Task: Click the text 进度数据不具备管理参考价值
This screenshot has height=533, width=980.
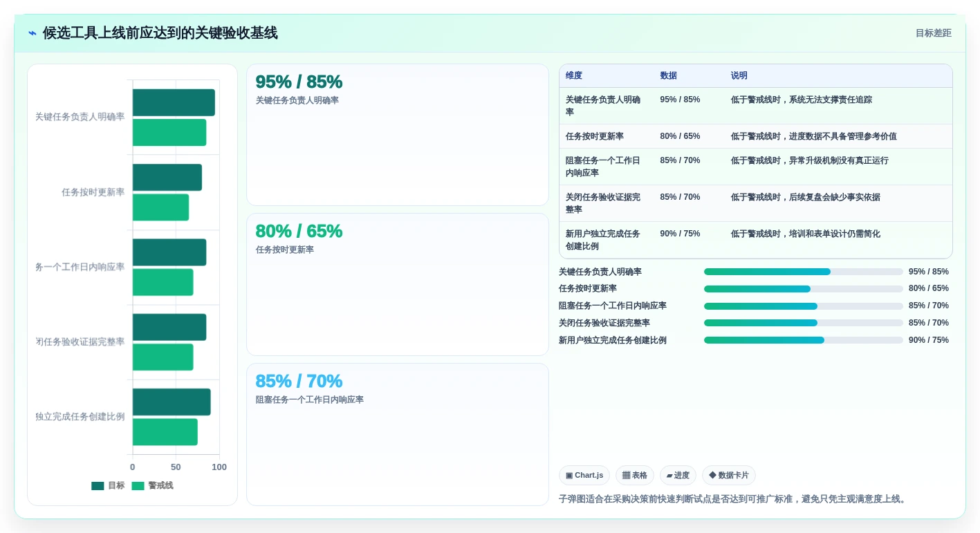Action: pyautogui.click(x=843, y=136)
